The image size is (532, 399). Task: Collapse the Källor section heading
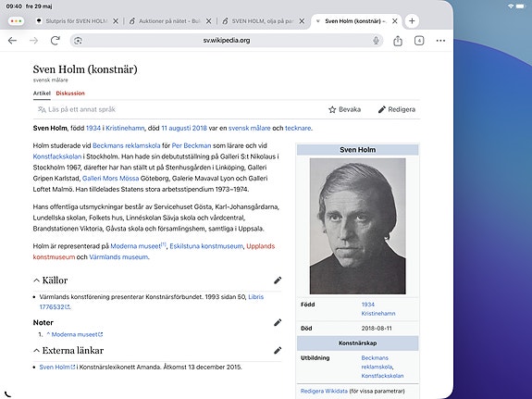pos(51,281)
